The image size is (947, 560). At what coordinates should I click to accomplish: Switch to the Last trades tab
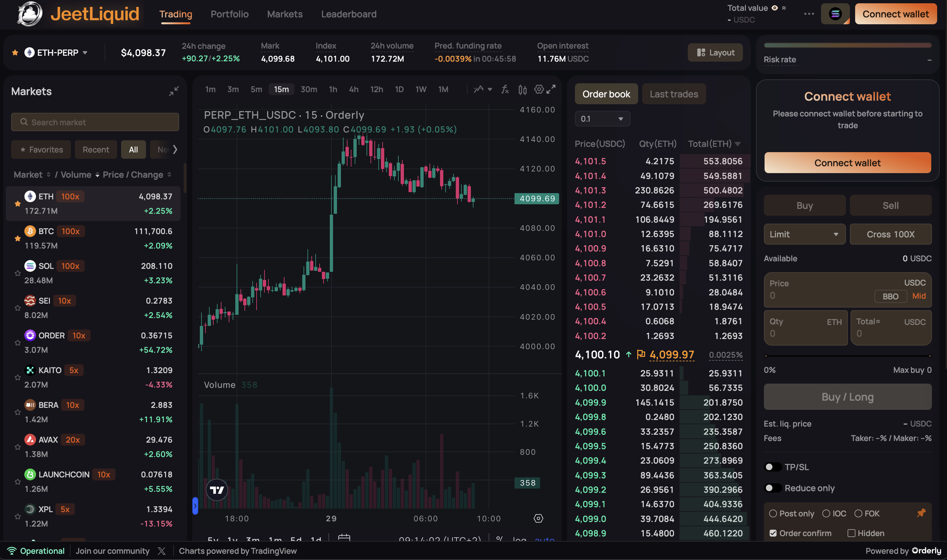click(674, 94)
